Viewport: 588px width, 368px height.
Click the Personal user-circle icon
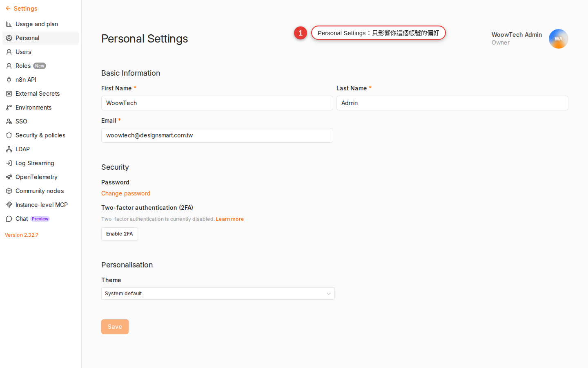coord(9,38)
